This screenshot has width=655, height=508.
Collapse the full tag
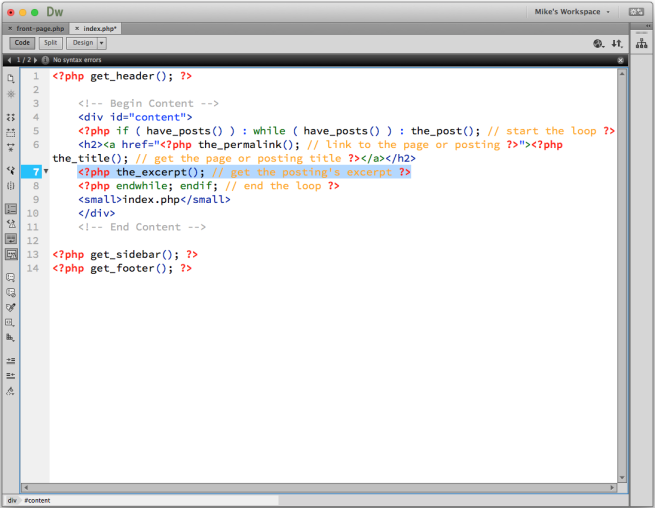click(11, 117)
